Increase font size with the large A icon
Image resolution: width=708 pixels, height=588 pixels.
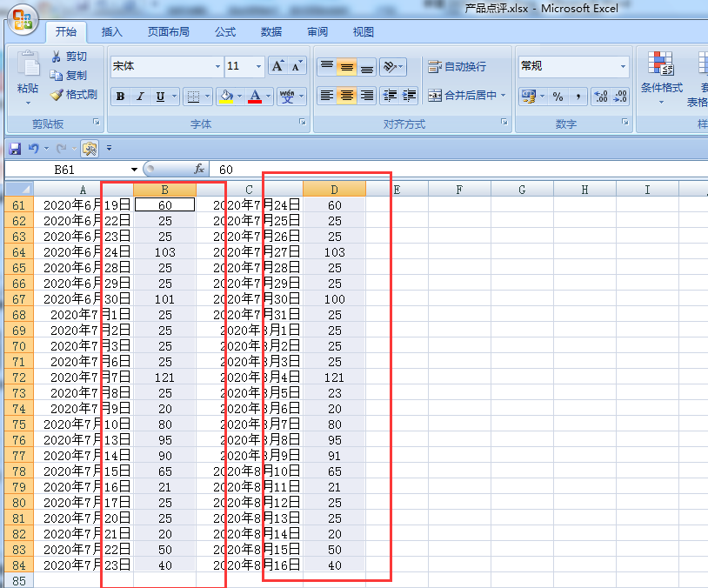tap(277, 66)
